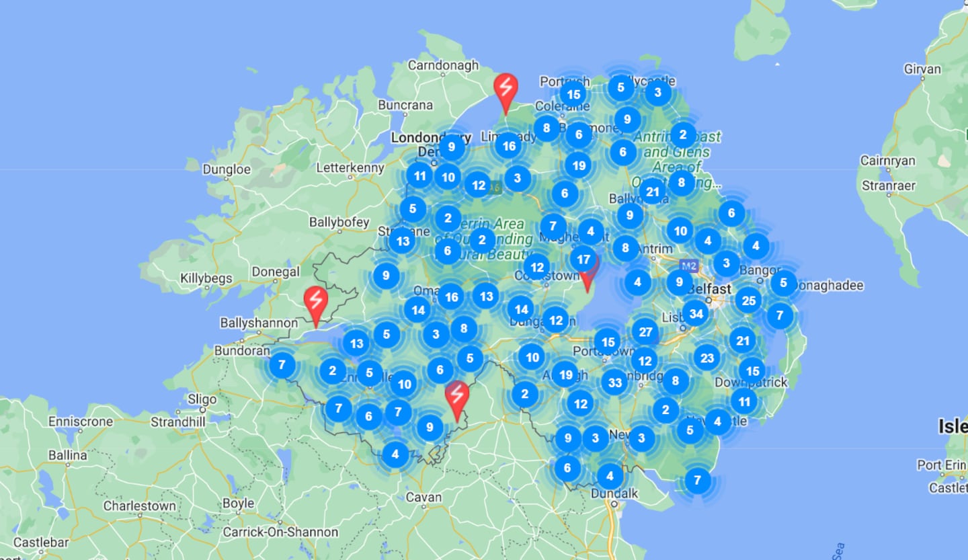Click the 17 cluster near Cookstown
This screenshot has height=560, width=968.
583,259
